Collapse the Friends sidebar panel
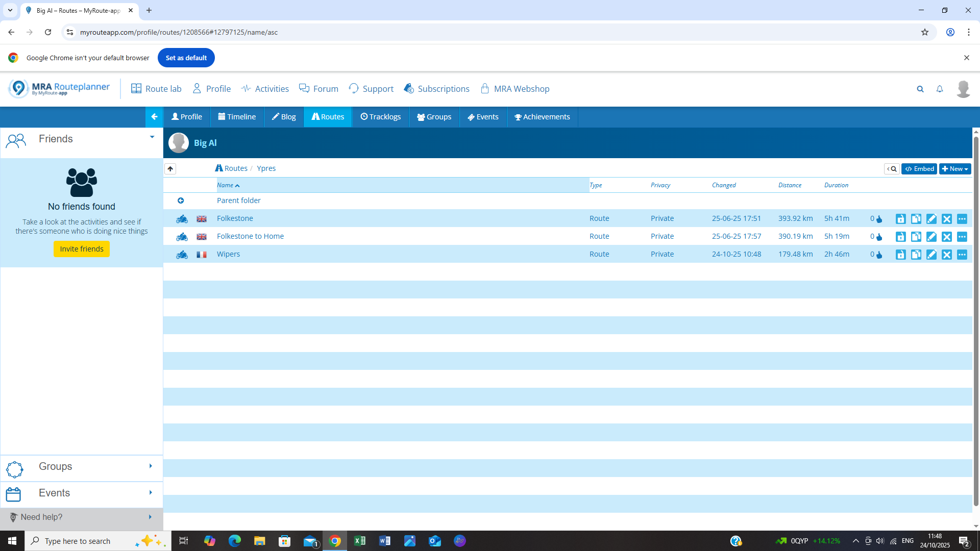 (x=152, y=137)
